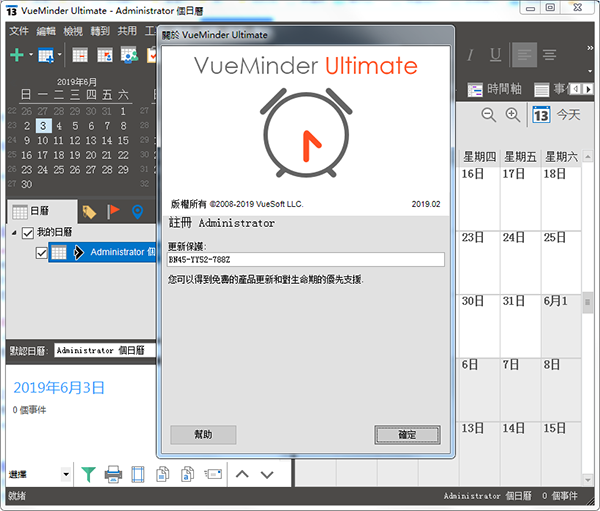Select the align center icon
Screen dimensions: 600x511
click(x=549, y=56)
